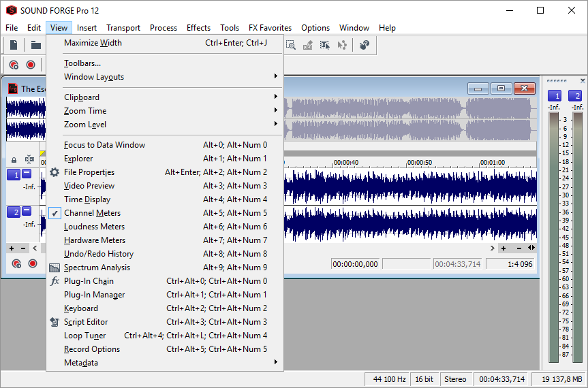Click the zoom in time plus icon bottom right
588x388 pixels.
pos(504,248)
